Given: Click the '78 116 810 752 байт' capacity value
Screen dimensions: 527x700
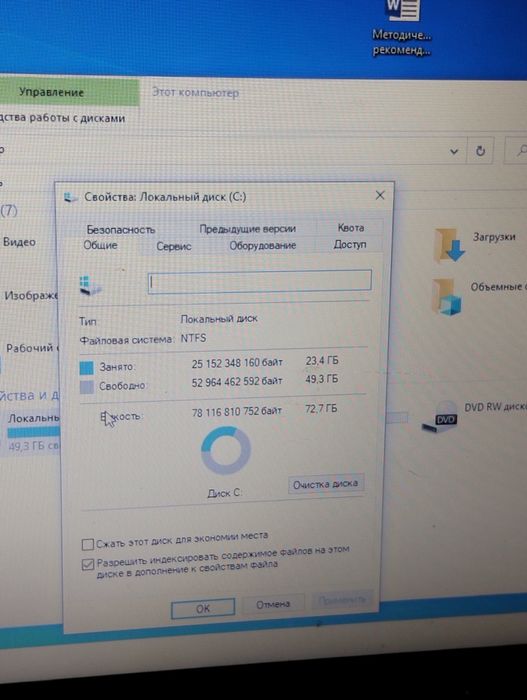Looking at the screenshot, I should 237,411.
